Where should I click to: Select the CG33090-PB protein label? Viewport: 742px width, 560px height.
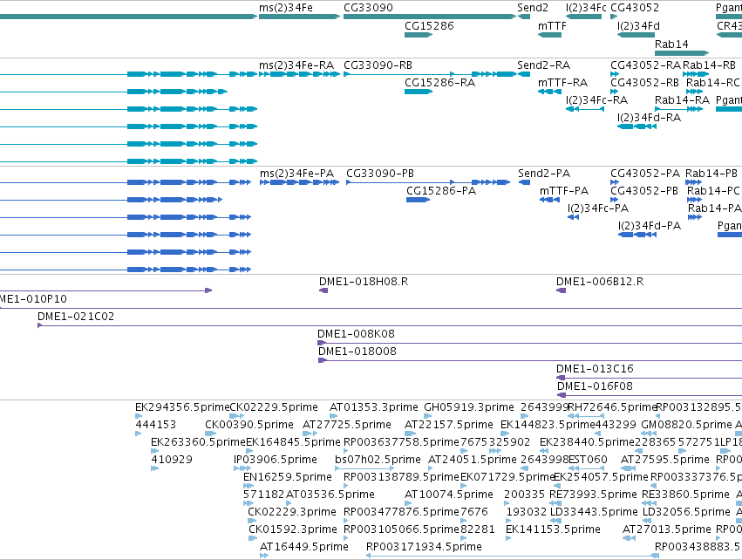(380, 174)
